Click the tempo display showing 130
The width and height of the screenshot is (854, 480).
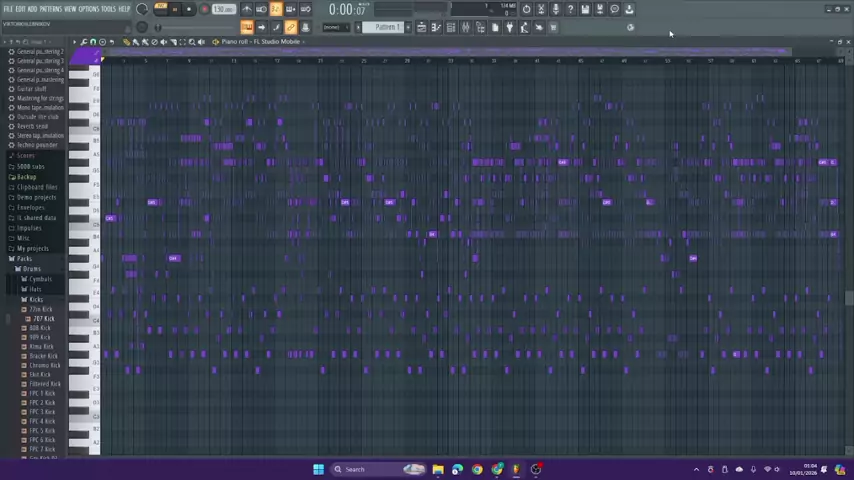(223, 10)
